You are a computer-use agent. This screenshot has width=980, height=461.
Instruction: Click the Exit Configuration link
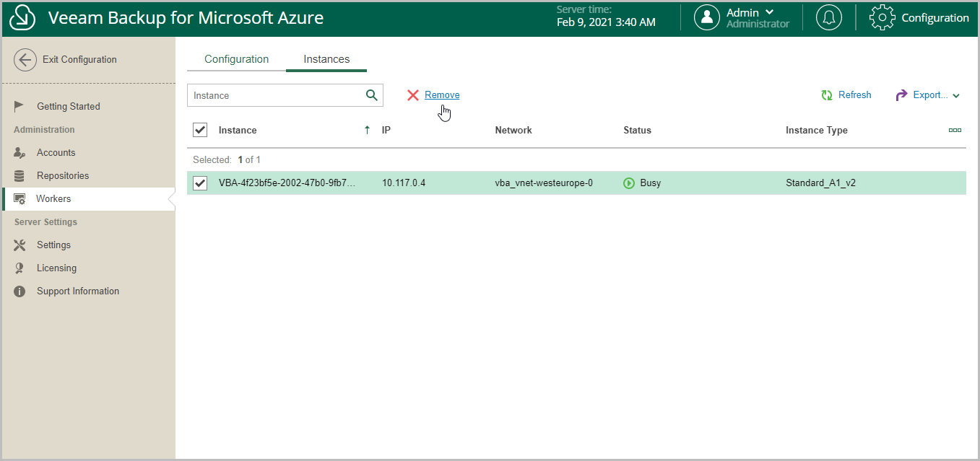79,60
